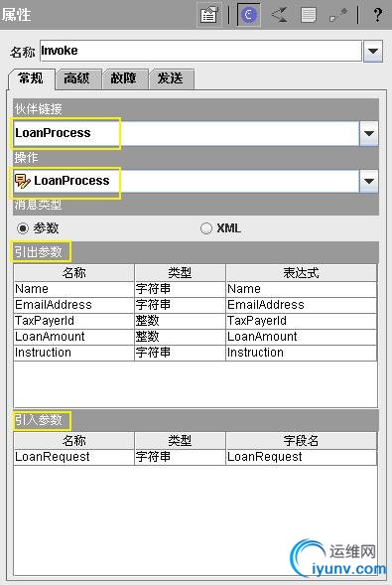392x585 pixels.
Task: Click the 操作 LoanProcess combo field
Action: [187, 181]
